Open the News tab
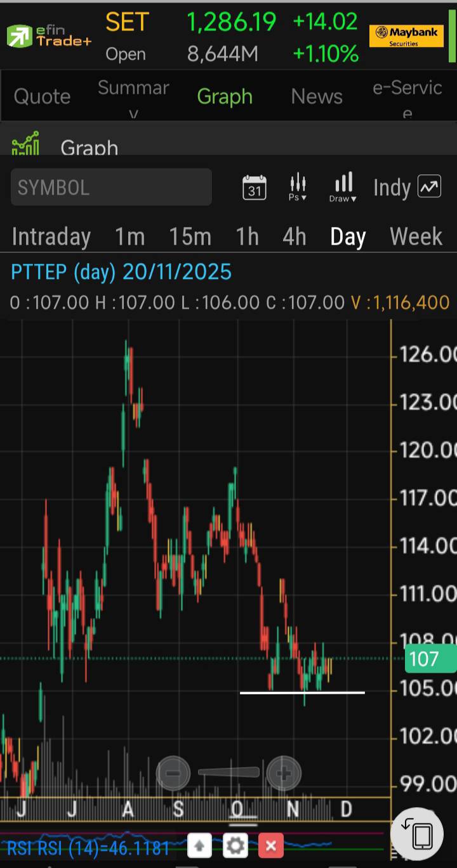 pos(317,96)
